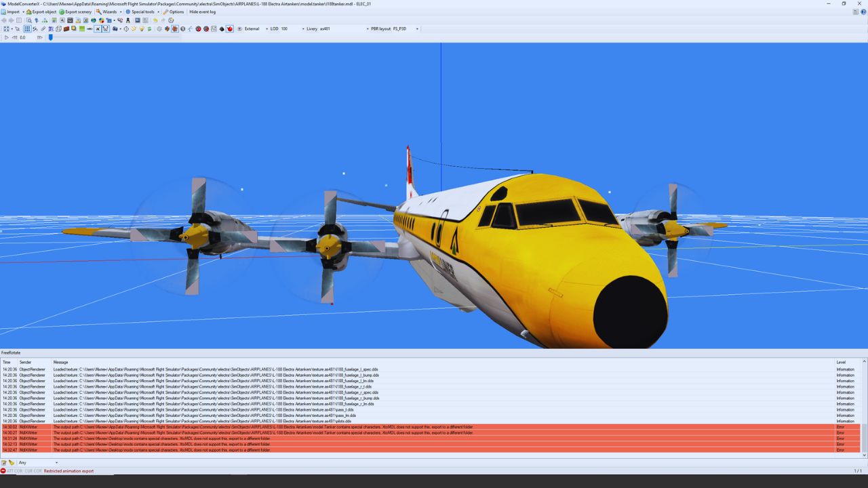The image size is (868, 488).
Task: Open the animation clapperboard icon
Action: pyautogui.click(x=70, y=20)
